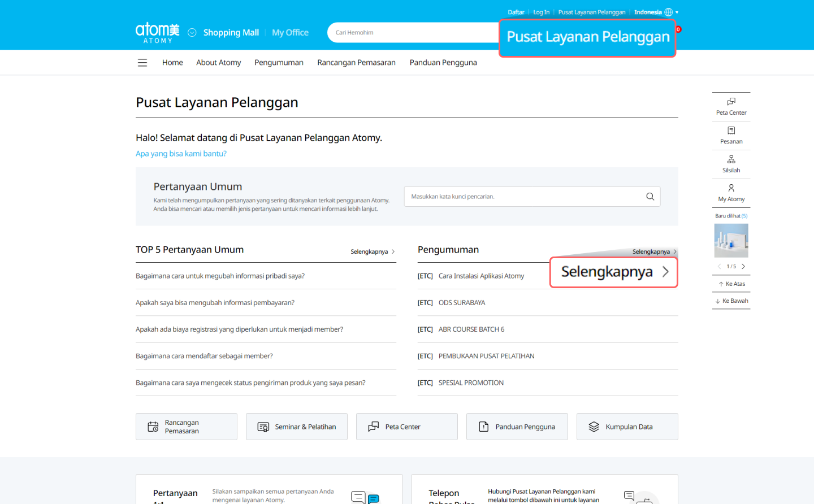This screenshot has height=504, width=814.
Task: Click the magnifier icon in FAQ search
Action: [650, 197]
